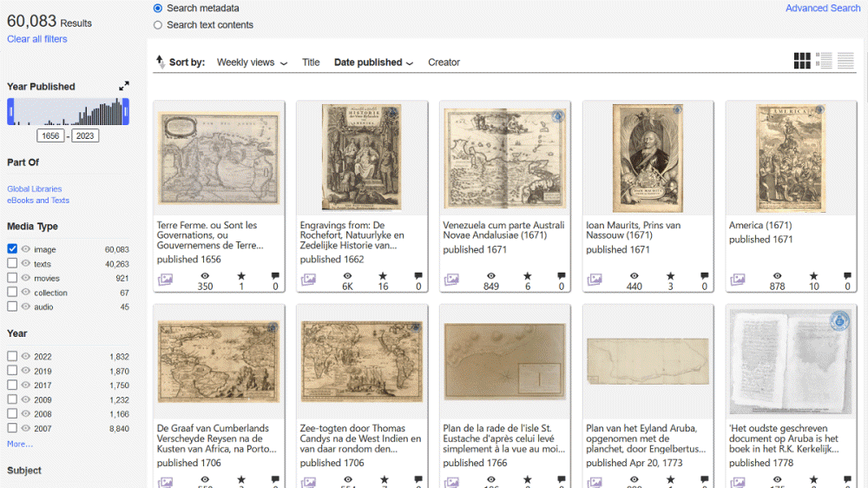This screenshot has height=488, width=868.
Task: Open the Date published sort dropdown
Action: point(373,63)
